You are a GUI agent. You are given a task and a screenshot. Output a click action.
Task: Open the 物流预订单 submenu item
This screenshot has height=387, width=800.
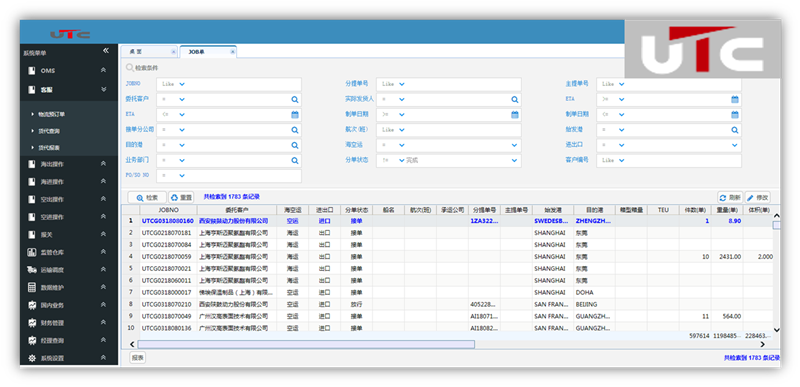pos(52,114)
